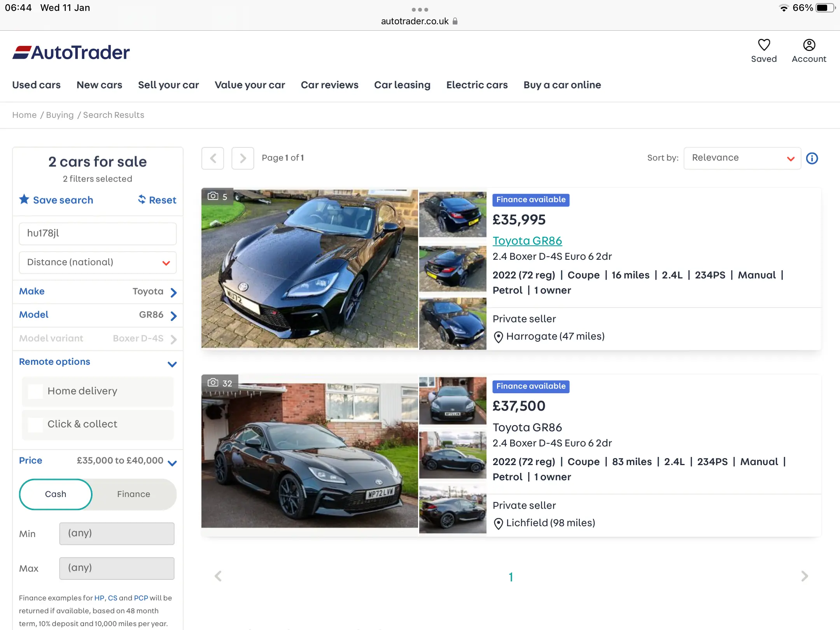The width and height of the screenshot is (840, 630).
Task: Open the Distance (national) dropdown
Action: (98, 262)
